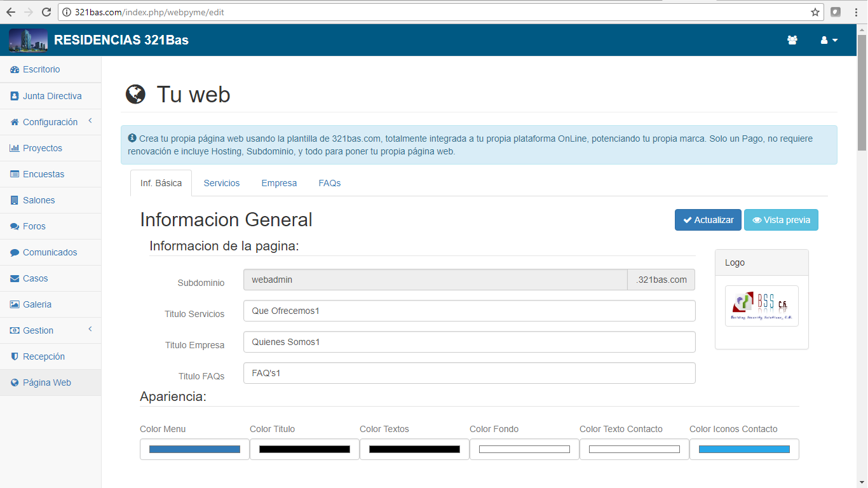Click the Recepción shield icon

[15, 356]
